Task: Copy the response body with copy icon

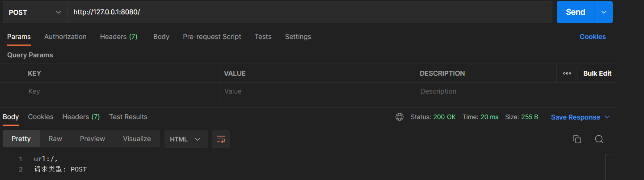Action: [x=577, y=139]
